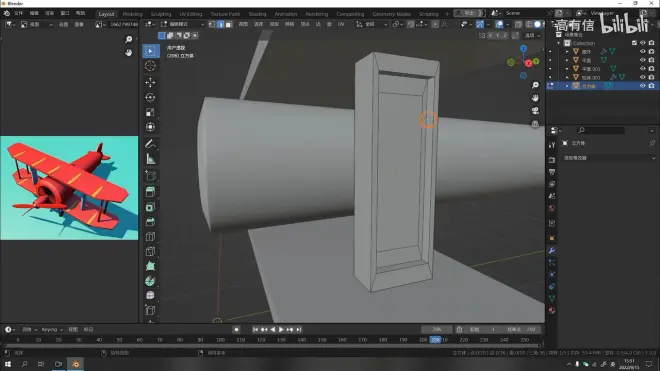Switch to the UV Editing workspace tab

tap(191, 14)
